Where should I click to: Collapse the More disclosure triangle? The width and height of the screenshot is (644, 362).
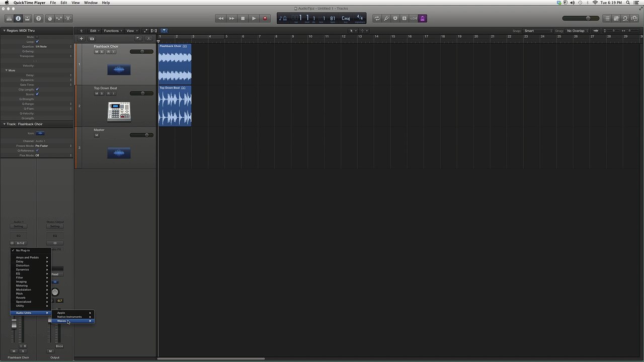[7, 70]
